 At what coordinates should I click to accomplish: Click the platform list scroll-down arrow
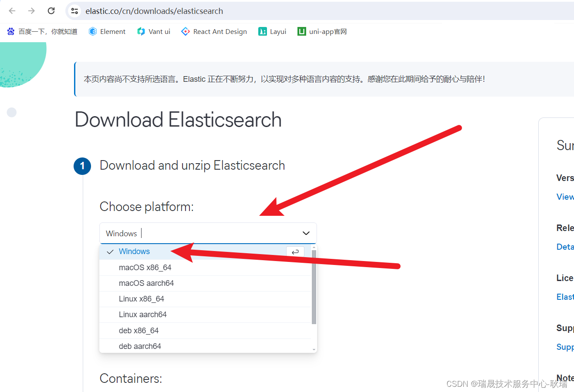click(x=314, y=349)
